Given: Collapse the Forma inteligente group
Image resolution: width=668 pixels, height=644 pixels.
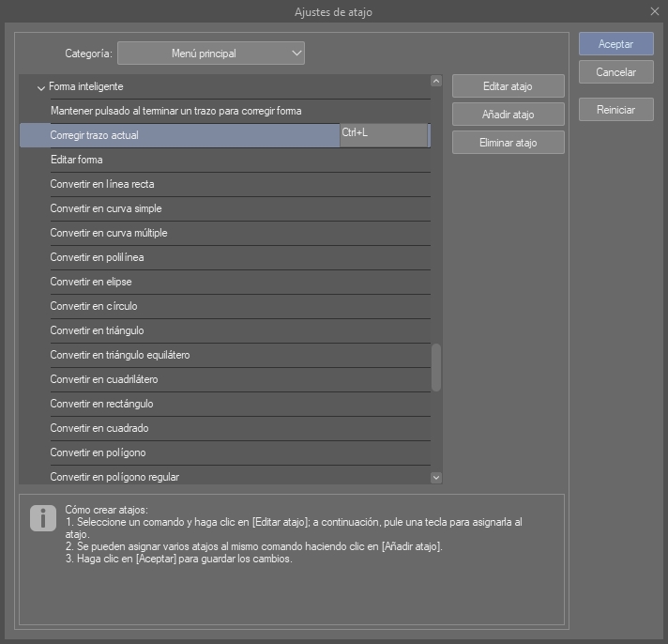Looking at the screenshot, I should [x=41, y=88].
